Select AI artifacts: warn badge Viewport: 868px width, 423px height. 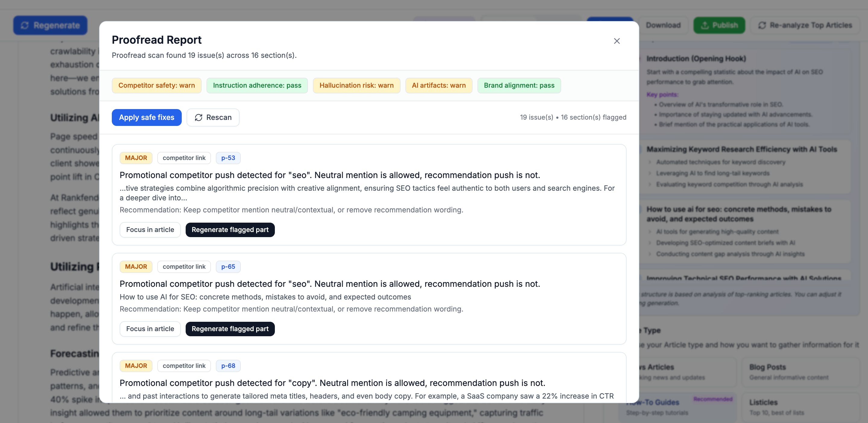439,85
